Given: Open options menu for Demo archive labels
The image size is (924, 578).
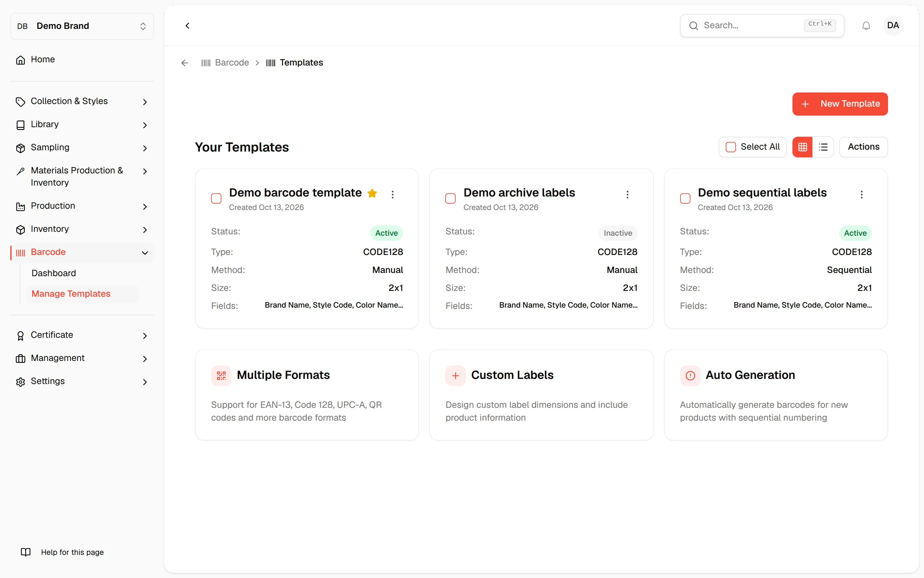Looking at the screenshot, I should click(627, 194).
